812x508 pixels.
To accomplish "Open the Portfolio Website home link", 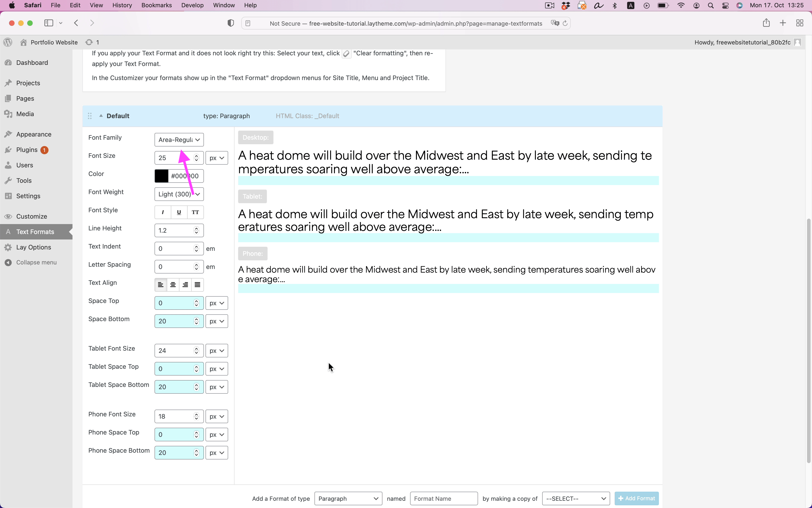I will point(49,42).
